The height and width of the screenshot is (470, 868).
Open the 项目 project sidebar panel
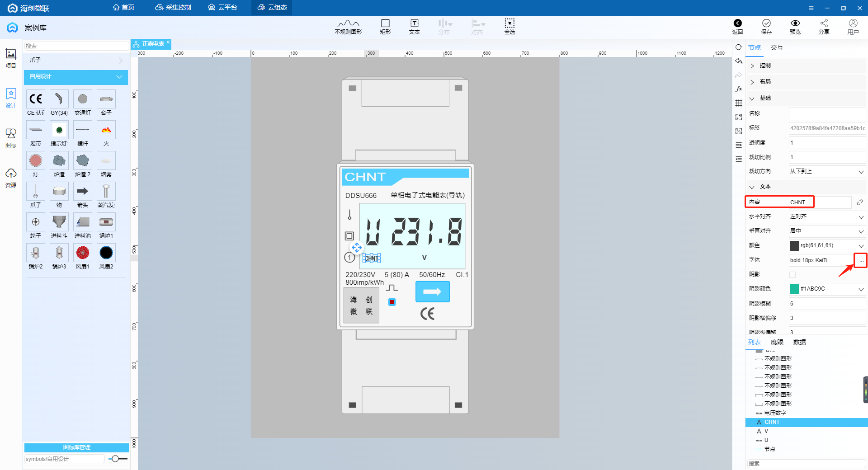(11, 58)
